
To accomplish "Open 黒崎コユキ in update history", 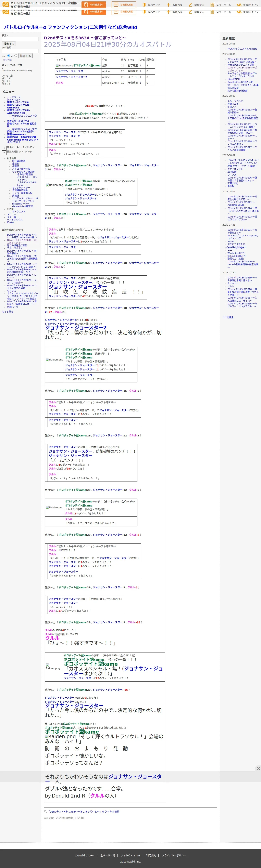I will (233, 104).
